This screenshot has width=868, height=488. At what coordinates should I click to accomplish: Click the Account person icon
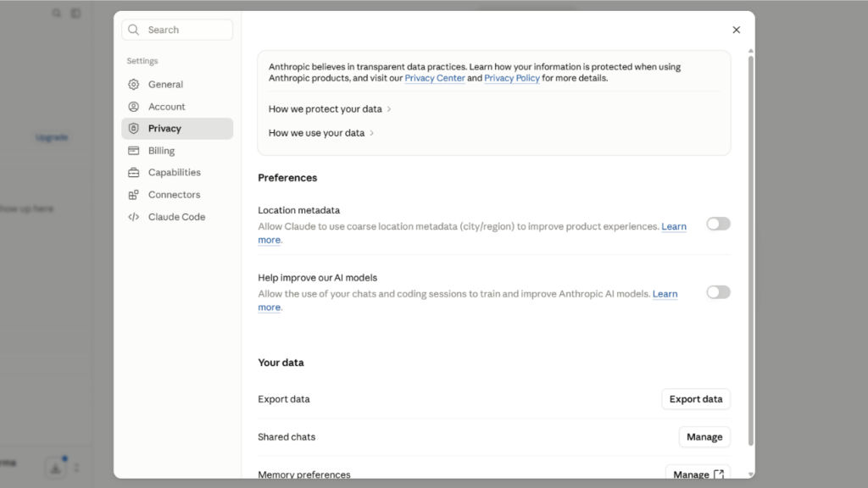[133, 106]
